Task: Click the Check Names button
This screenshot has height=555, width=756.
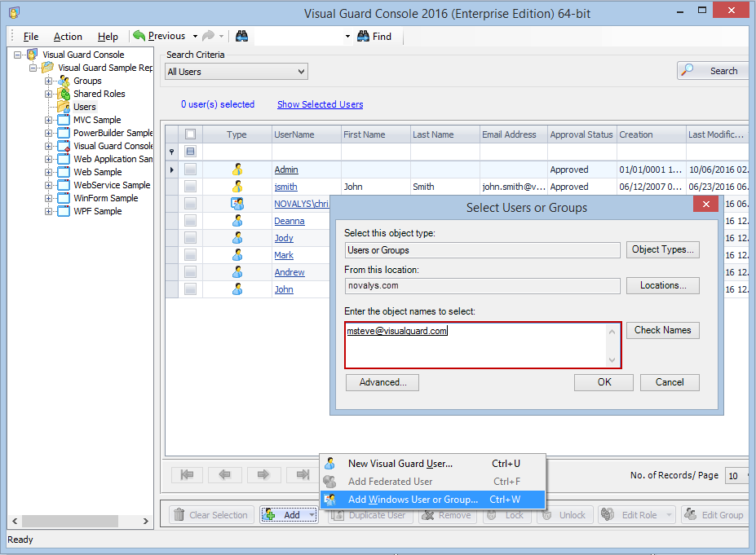Action: (x=662, y=330)
